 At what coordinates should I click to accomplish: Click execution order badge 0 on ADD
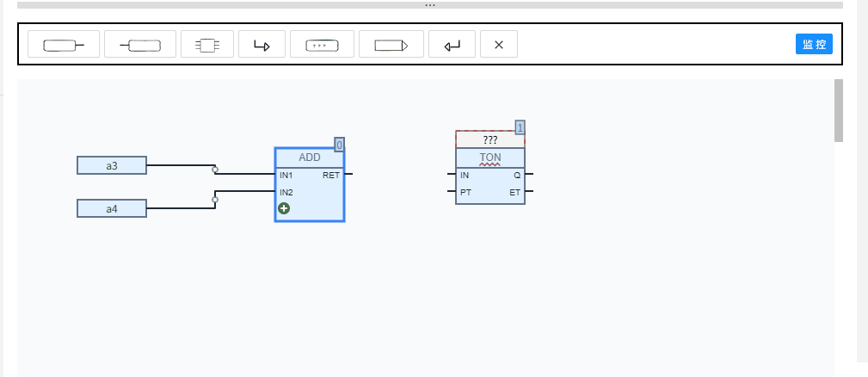pyautogui.click(x=339, y=145)
